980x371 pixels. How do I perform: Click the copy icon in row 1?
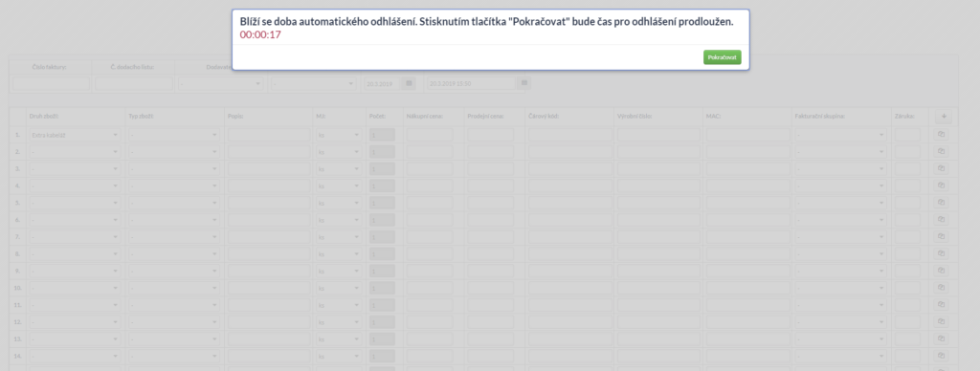click(941, 134)
